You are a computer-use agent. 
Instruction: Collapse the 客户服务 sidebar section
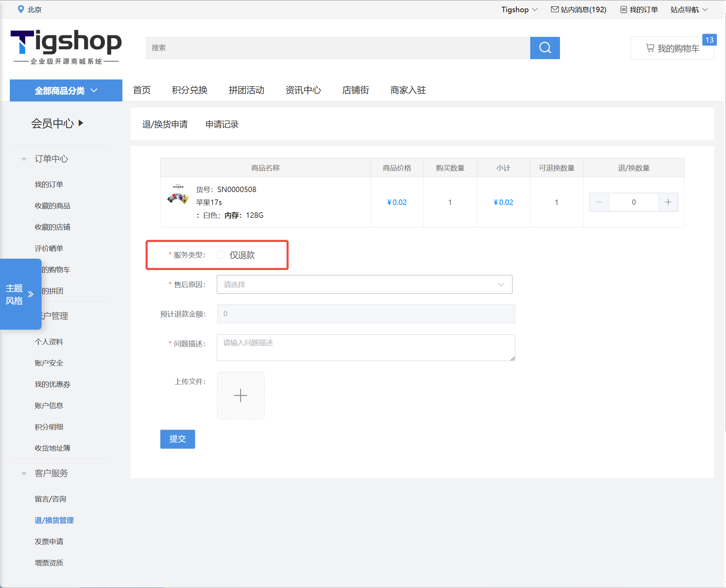click(24, 473)
